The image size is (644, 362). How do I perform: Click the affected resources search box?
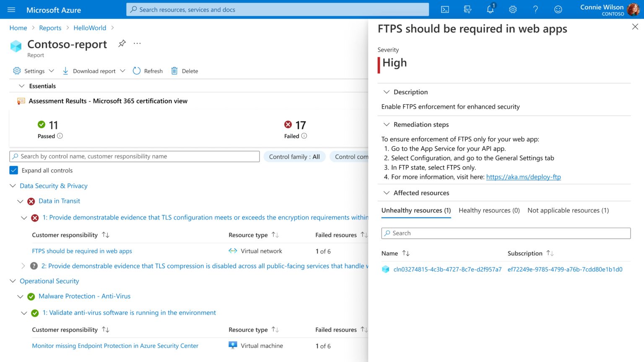[x=505, y=233]
